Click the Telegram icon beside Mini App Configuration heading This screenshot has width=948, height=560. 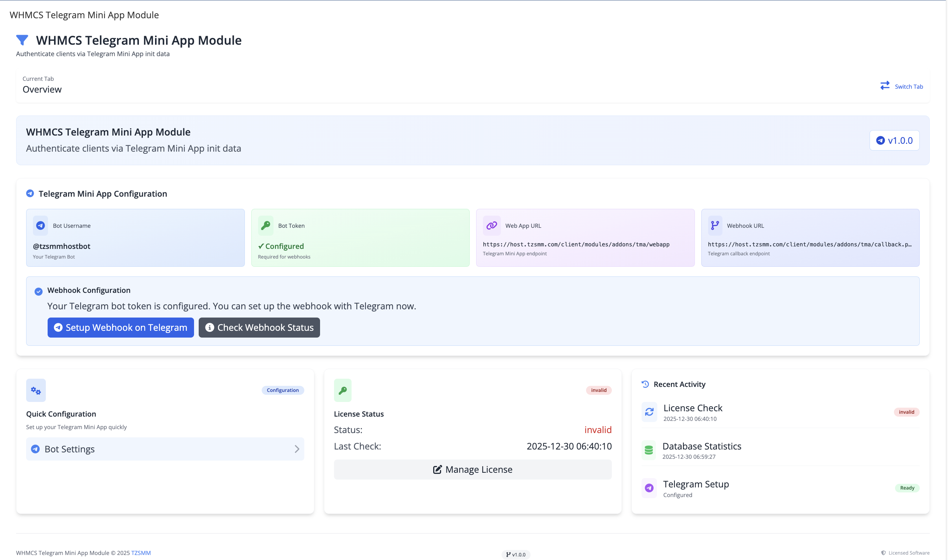pyautogui.click(x=30, y=193)
